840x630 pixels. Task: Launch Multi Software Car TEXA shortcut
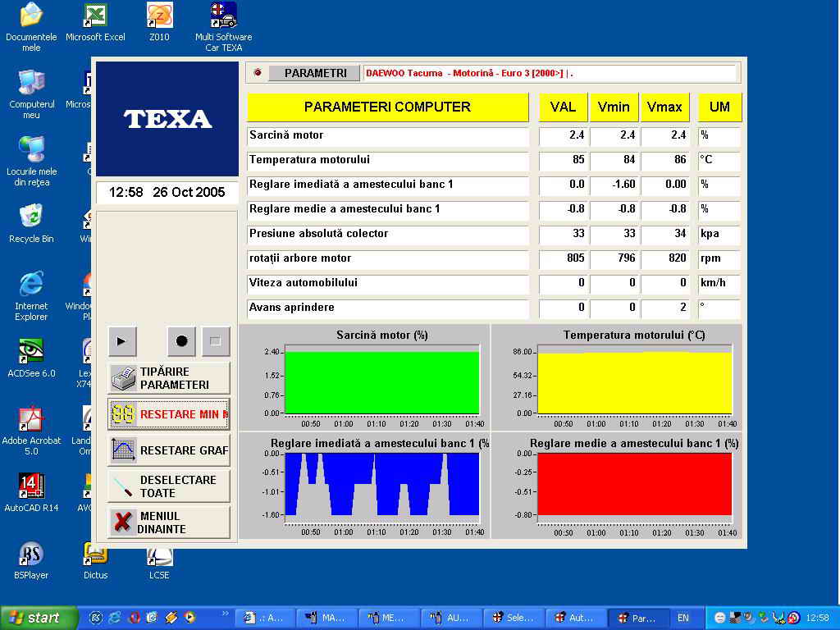pos(223,27)
